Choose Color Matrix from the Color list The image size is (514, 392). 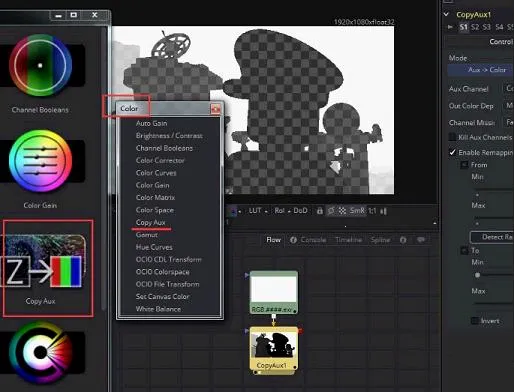[155, 197]
